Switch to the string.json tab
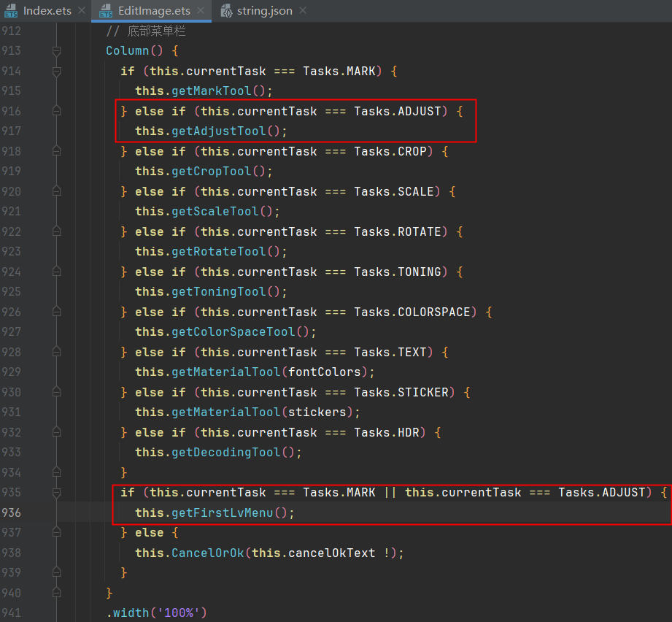 (264, 11)
